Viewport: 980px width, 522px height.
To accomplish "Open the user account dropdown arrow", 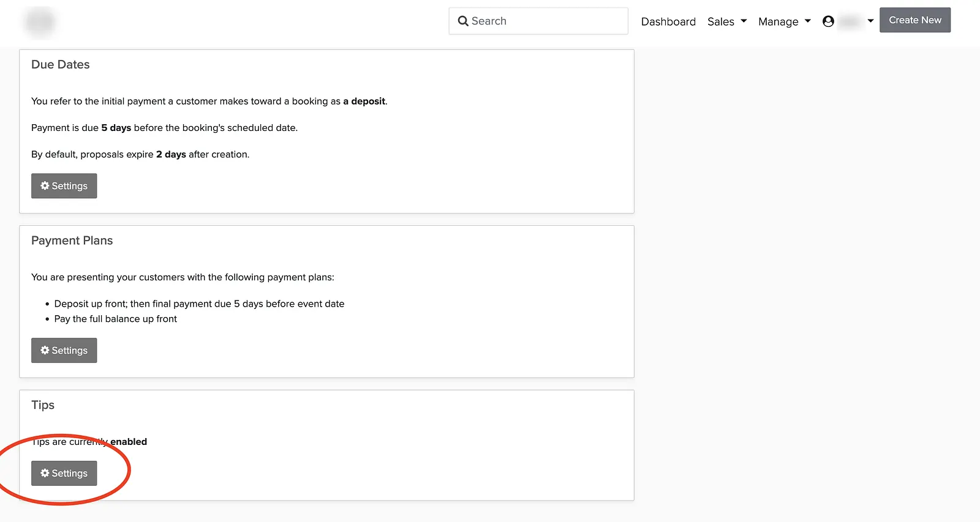I will [x=870, y=21].
